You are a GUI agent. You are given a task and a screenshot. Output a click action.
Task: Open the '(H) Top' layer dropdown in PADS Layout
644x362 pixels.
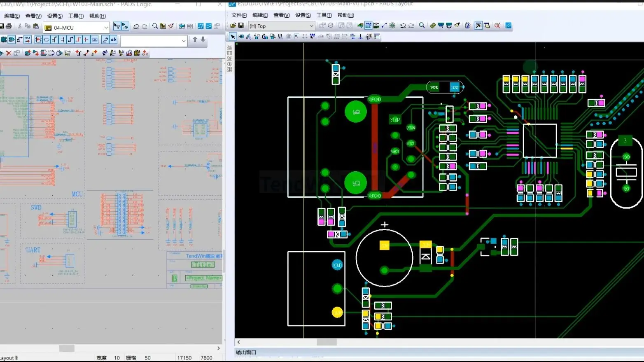tap(312, 26)
